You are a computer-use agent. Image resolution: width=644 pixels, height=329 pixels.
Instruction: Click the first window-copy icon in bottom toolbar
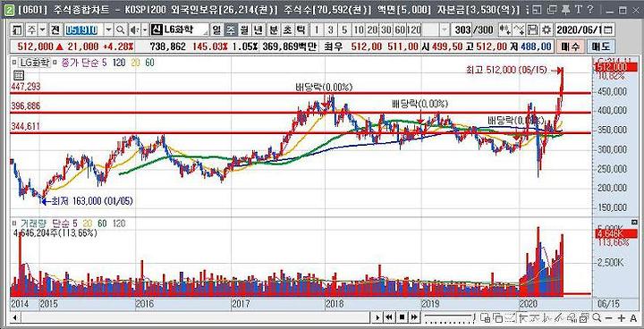tap(486, 317)
